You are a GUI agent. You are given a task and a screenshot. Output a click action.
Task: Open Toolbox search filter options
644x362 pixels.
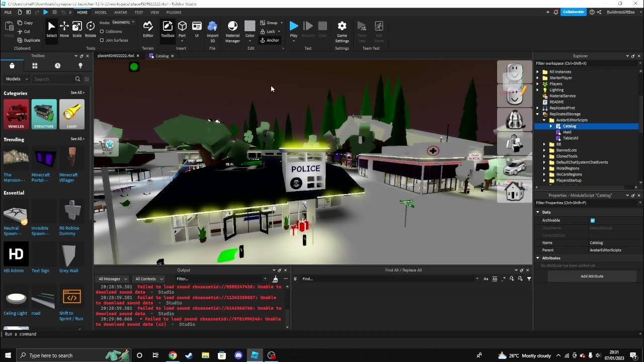87,79
